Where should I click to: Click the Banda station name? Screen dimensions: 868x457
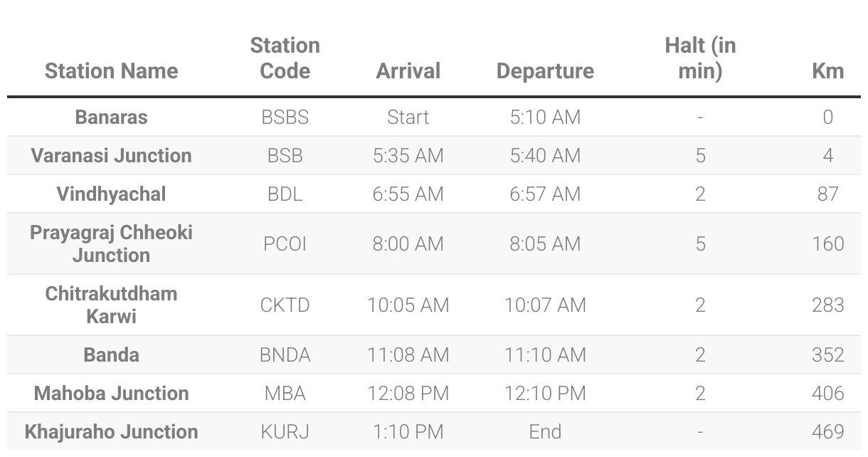[x=111, y=354]
